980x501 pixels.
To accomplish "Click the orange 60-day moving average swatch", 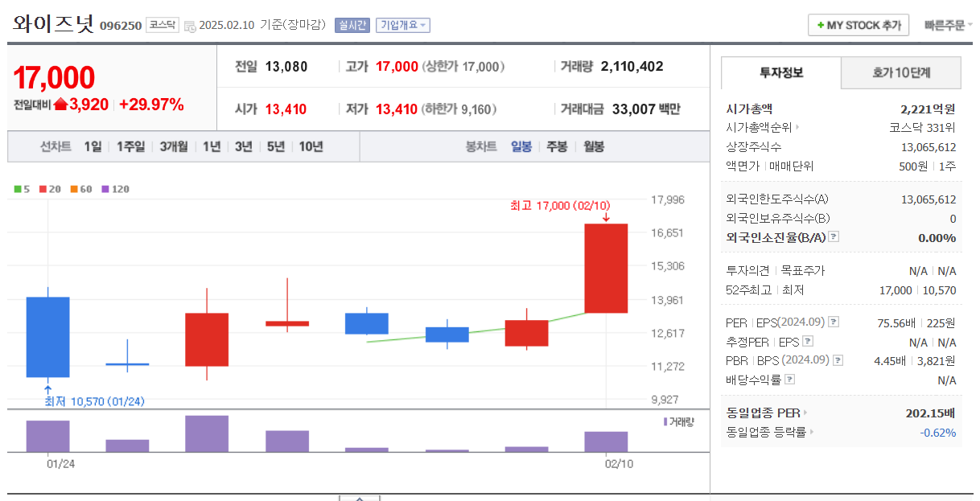I will (x=74, y=189).
